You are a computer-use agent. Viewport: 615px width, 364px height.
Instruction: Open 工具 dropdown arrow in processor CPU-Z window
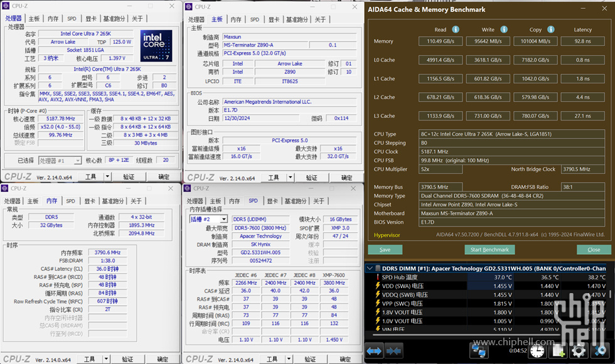coord(107,177)
